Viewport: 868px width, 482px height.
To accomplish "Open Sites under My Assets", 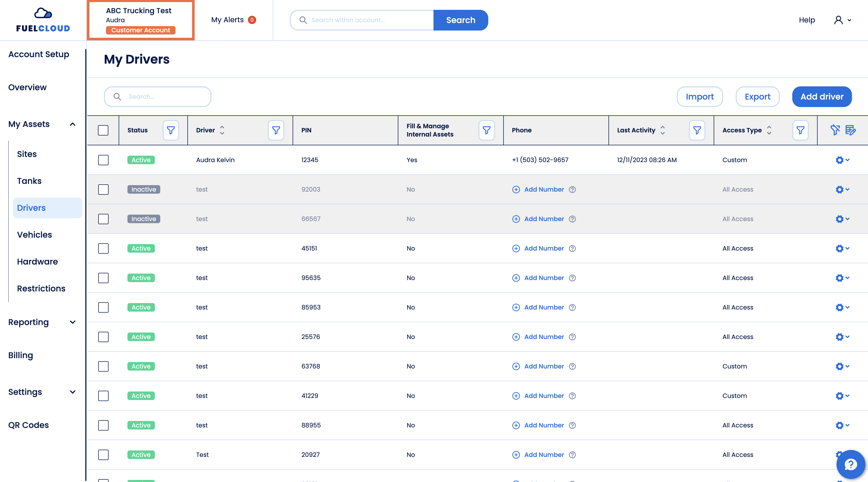I will [x=27, y=154].
